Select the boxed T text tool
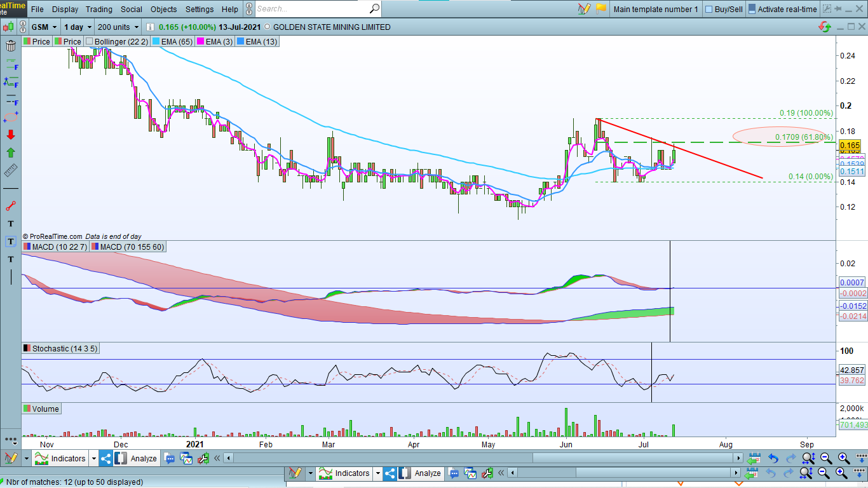This screenshot has width=868, height=488. pyautogui.click(x=11, y=241)
